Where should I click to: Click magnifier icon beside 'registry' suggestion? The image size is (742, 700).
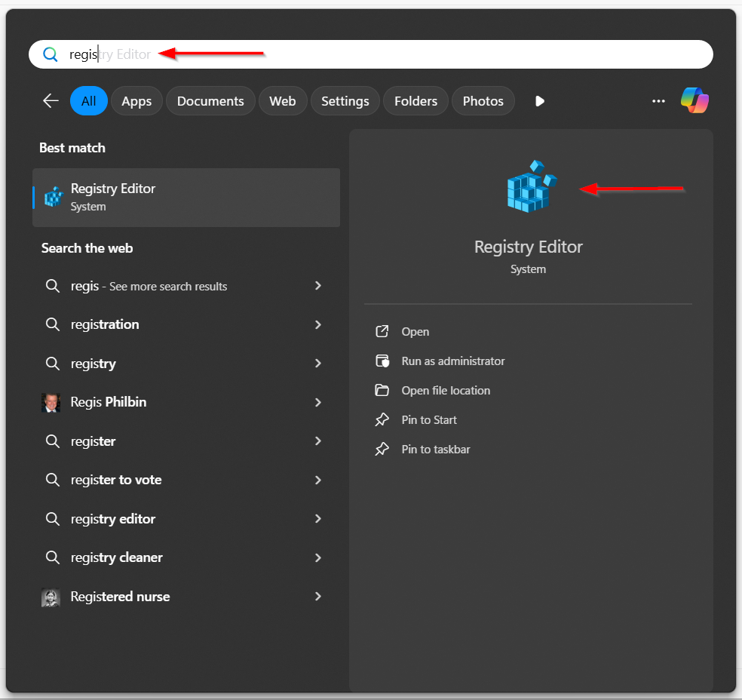click(x=53, y=364)
